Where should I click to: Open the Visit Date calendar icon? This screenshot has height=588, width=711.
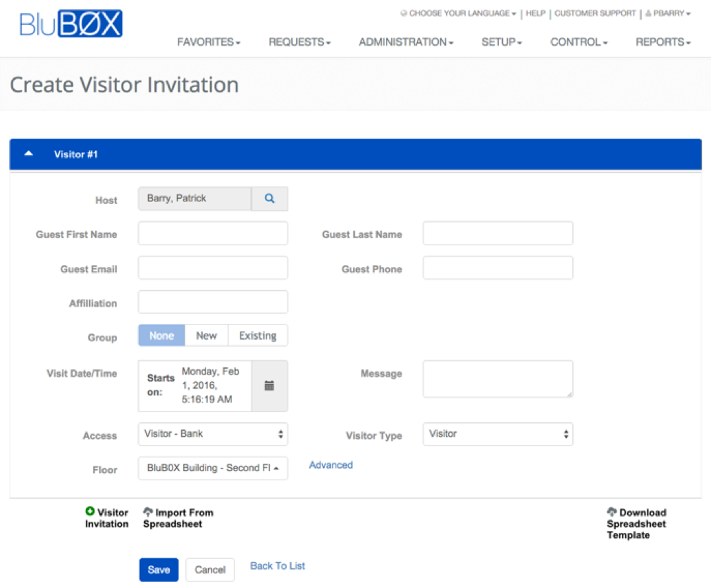(270, 386)
